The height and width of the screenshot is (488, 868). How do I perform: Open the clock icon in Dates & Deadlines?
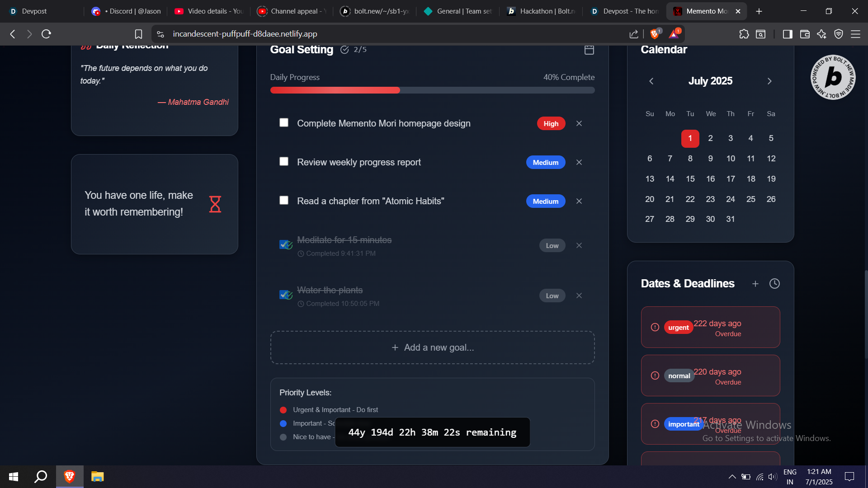774,284
